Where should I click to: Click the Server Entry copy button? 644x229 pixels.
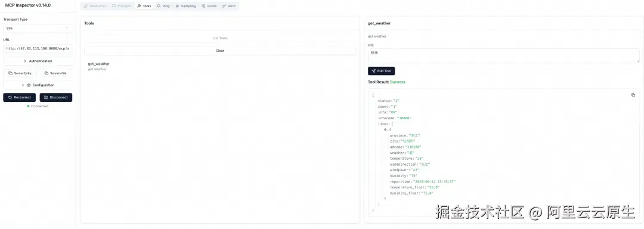click(x=20, y=73)
